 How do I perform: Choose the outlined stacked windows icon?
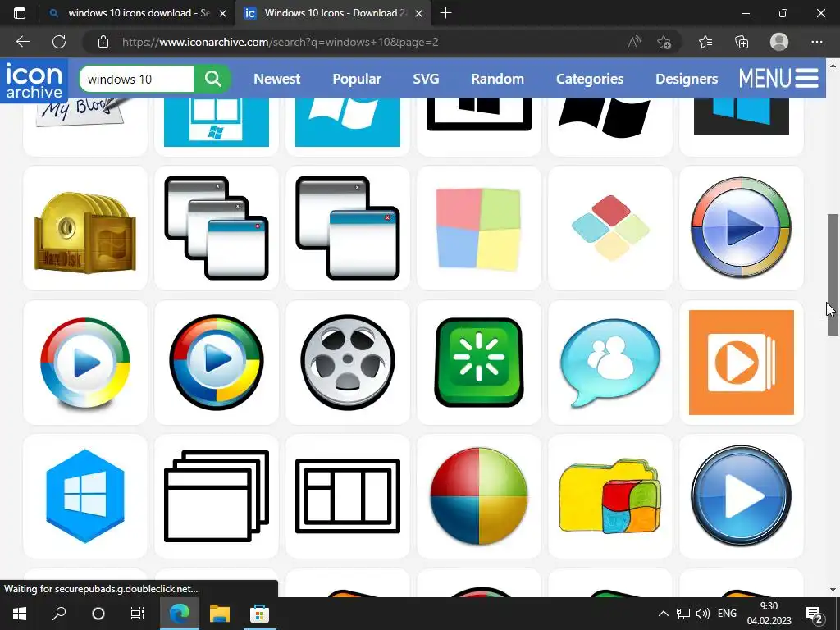[x=217, y=496]
